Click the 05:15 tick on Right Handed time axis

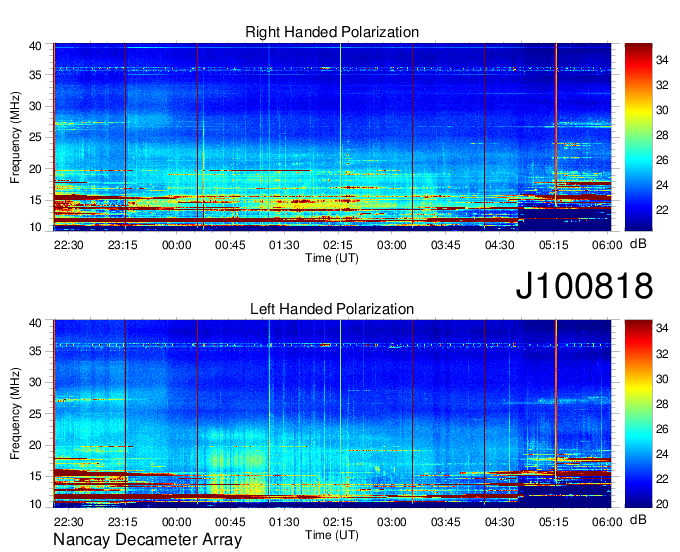553,245
